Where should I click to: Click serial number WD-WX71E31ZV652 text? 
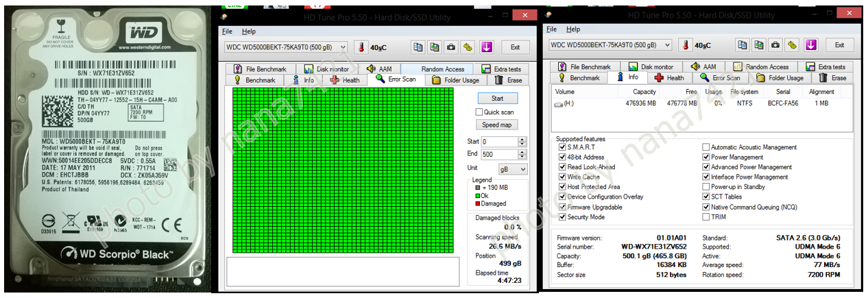pos(654,246)
